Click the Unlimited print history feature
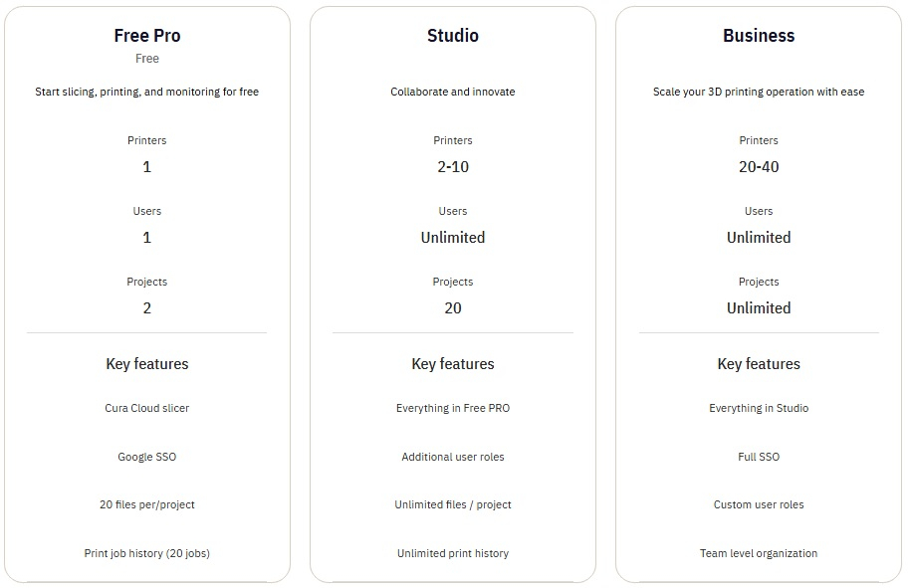The width and height of the screenshot is (910, 588). [x=453, y=553]
